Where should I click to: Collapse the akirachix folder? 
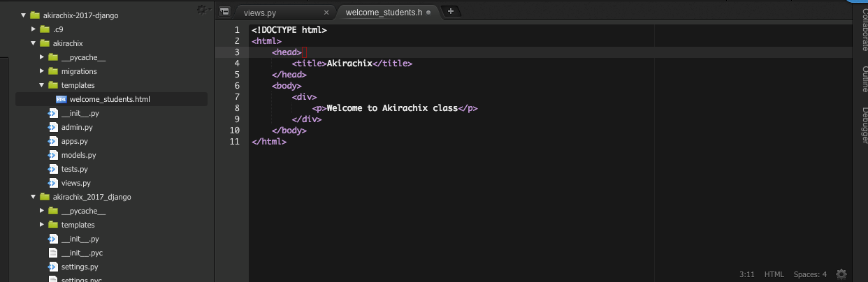[x=34, y=43]
